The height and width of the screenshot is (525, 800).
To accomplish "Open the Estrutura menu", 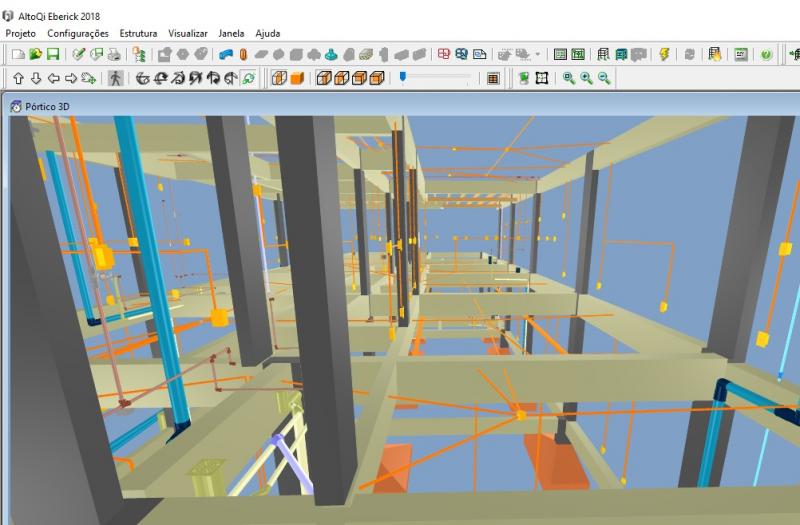I will (138, 34).
